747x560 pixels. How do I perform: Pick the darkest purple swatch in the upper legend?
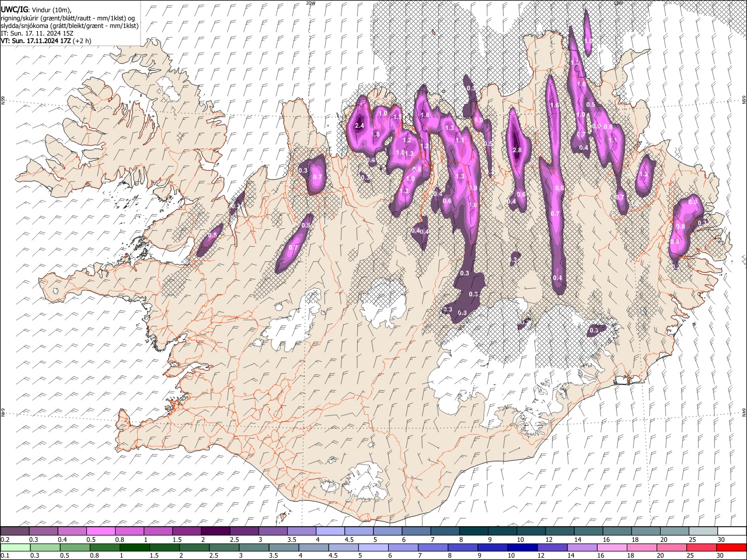[x=216, y=531]
